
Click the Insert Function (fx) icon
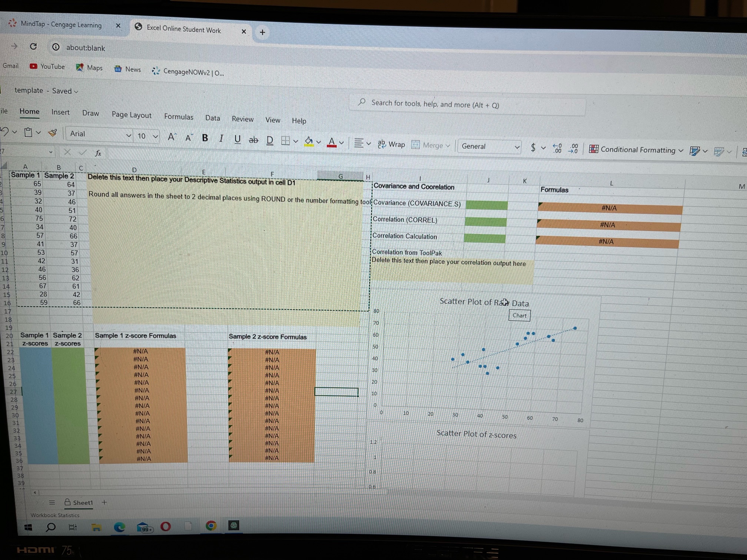(x=98, y=152)
